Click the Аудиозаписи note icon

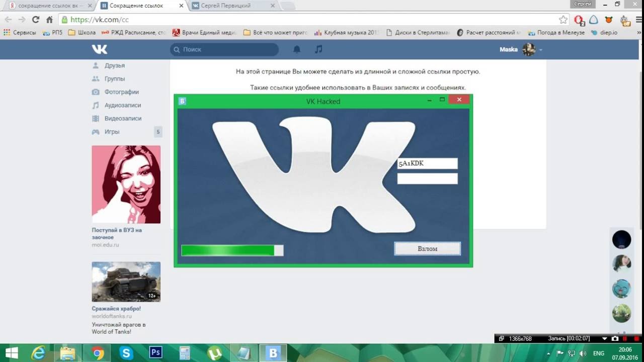(x=96, y=105)
